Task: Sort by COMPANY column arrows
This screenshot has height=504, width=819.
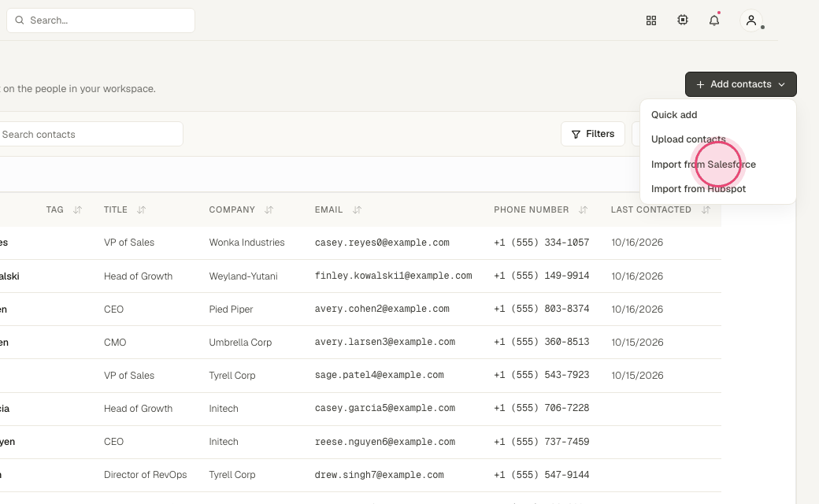Action: 269,210
